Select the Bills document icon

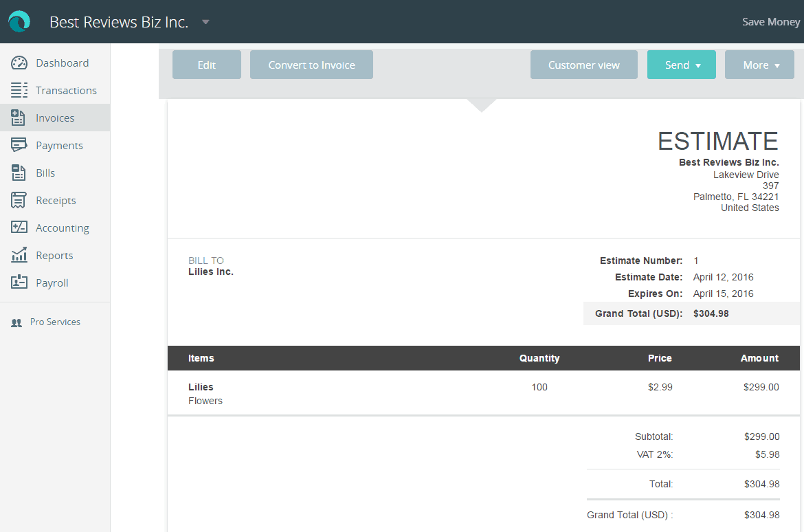click(x=16, y=173)
